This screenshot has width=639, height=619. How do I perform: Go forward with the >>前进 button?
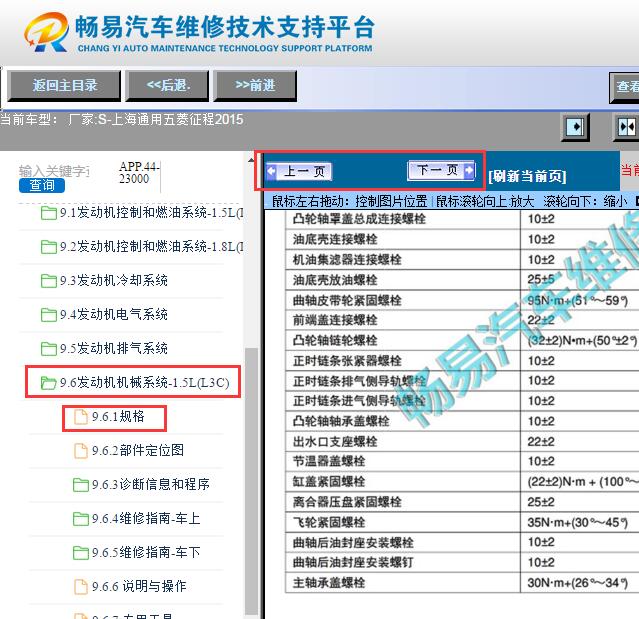point(255,86)
